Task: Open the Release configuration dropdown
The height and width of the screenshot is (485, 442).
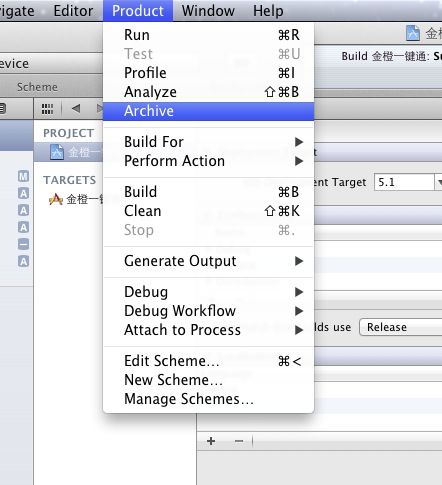Action: tap(401, 327)
